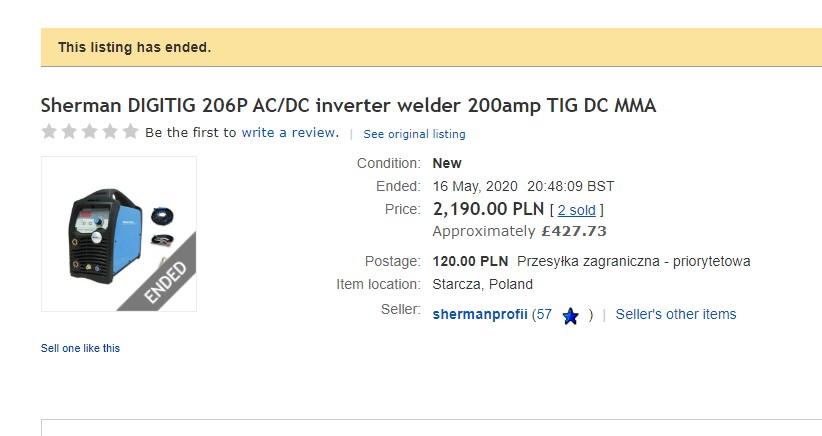Screen dimensions: 822x436
Task: Click the "Przesyłka zagraniczna - priorytetowa" postage text
Action: (634, 261)
